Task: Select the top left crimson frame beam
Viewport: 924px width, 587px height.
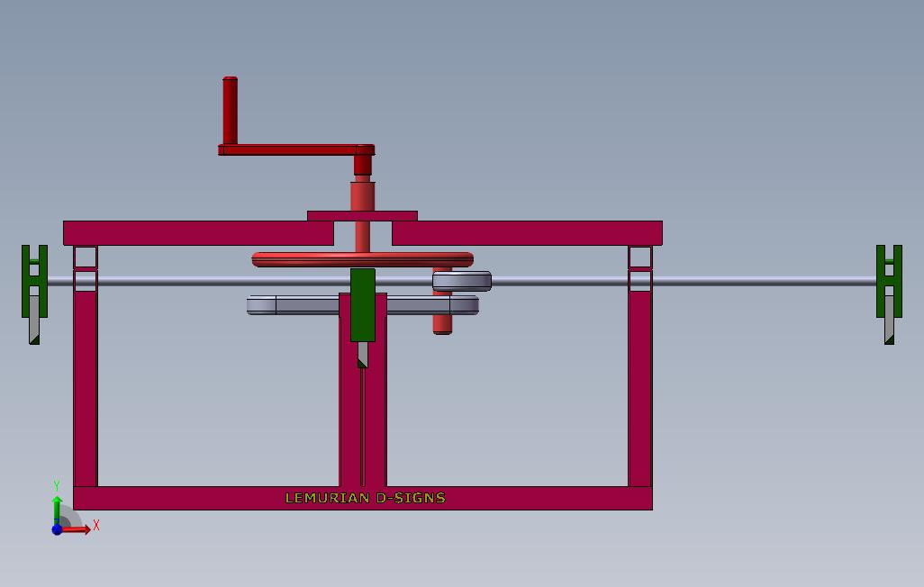Action: coord(199,233)
